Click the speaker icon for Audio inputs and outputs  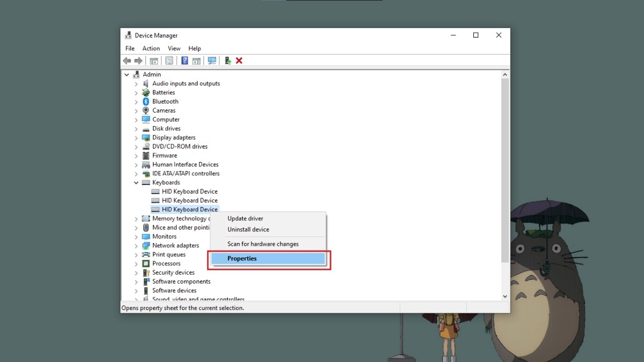145,84
